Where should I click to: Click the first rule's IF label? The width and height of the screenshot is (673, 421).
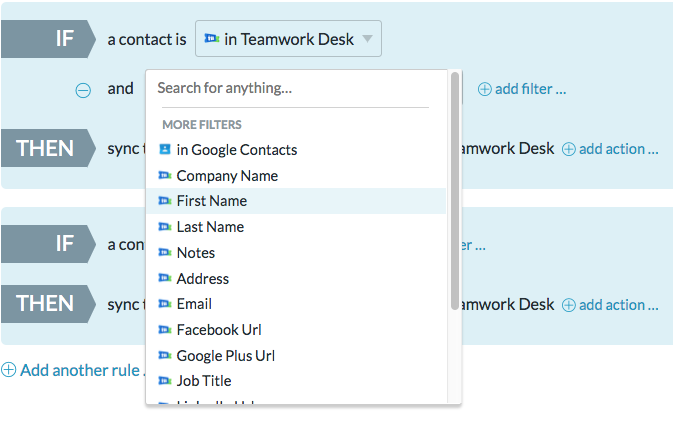48,39
